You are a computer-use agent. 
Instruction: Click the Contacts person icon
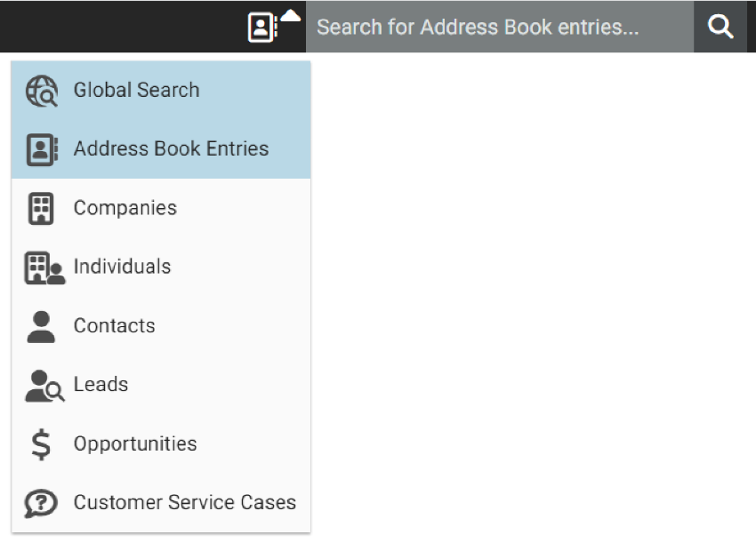41,326
